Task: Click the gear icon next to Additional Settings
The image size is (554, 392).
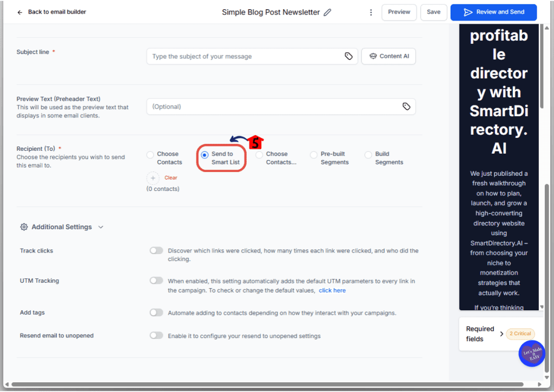Action: coord(24,227)
